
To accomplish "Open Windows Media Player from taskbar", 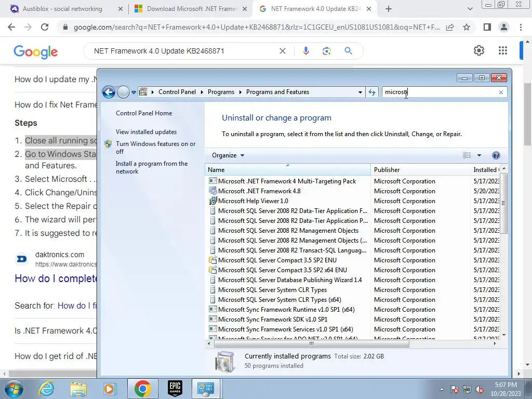I will [x=110, y=389].
